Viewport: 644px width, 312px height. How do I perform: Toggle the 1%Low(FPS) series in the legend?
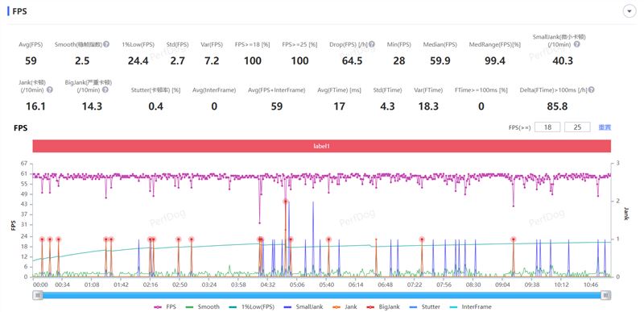(251, 306)
